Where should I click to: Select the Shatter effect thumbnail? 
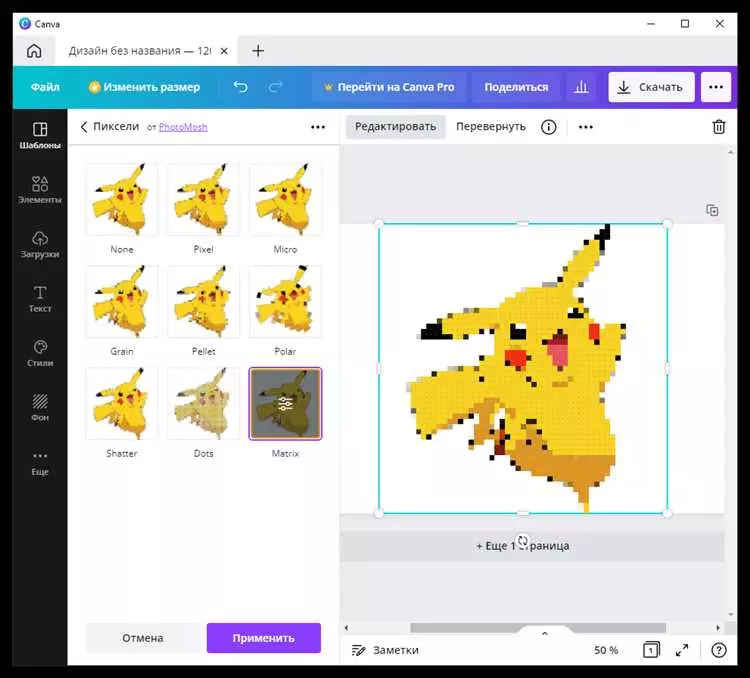click(122, 403)
